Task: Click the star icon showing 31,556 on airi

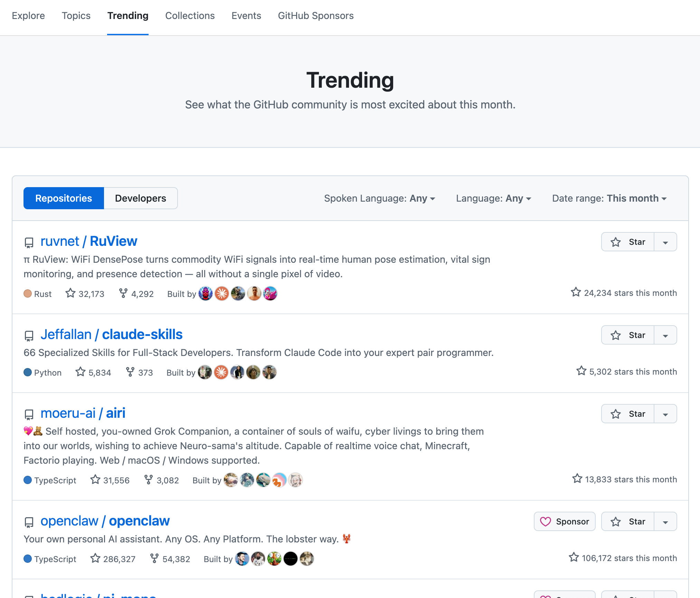Action: click(95, 480)
